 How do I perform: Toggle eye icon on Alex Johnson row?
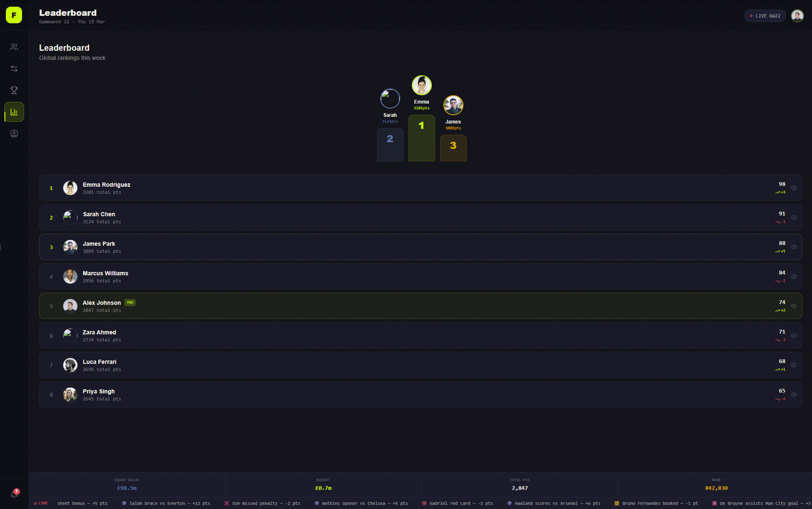(794, 306)
